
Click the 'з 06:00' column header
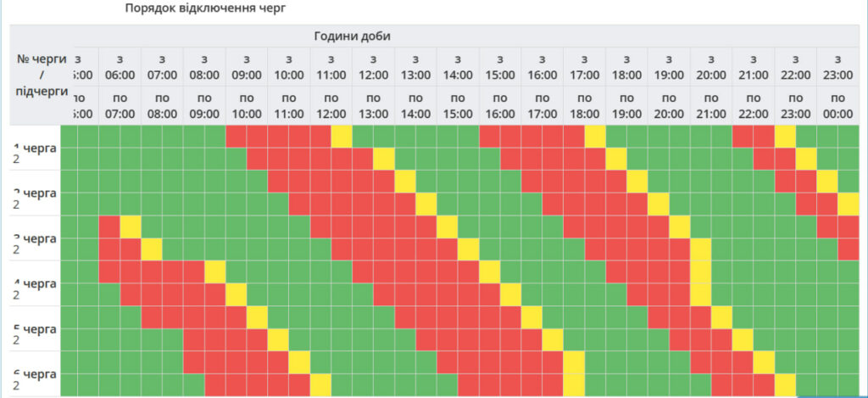click(120, 66)
